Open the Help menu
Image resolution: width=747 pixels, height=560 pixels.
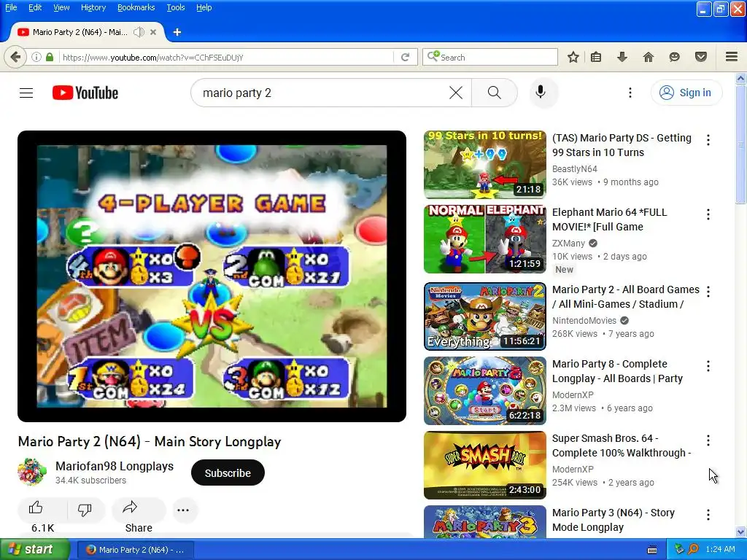tap(204, 7)
